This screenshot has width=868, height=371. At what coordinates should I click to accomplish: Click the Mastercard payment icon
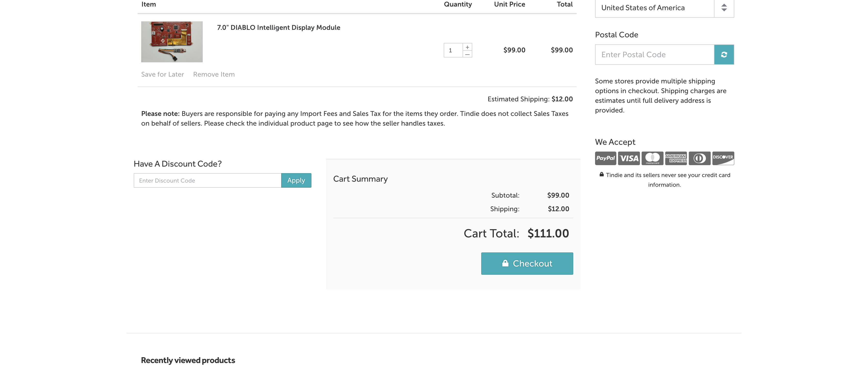click(x=652, y=158)
